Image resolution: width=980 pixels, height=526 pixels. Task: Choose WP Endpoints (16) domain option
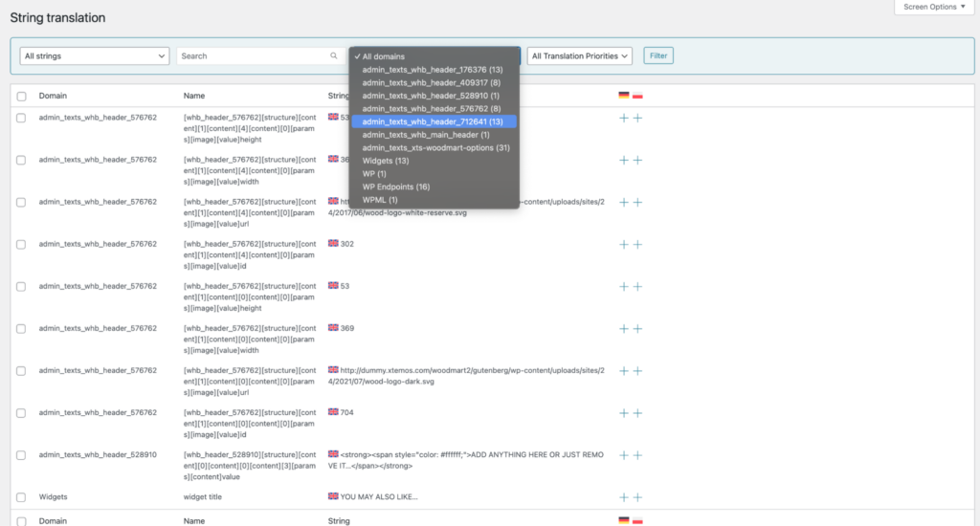coord(434,186)
